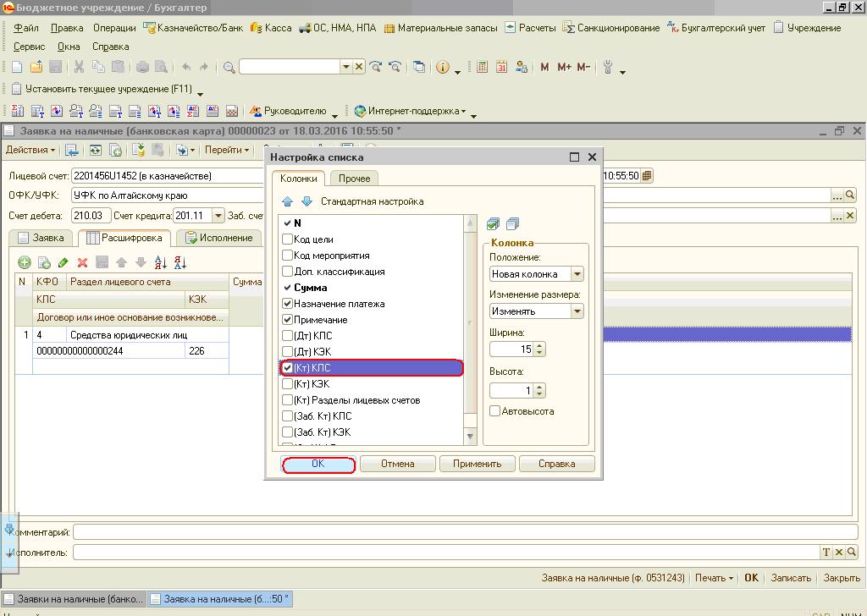
Task: Click Записать in document footer
Action: coord(791,578)
